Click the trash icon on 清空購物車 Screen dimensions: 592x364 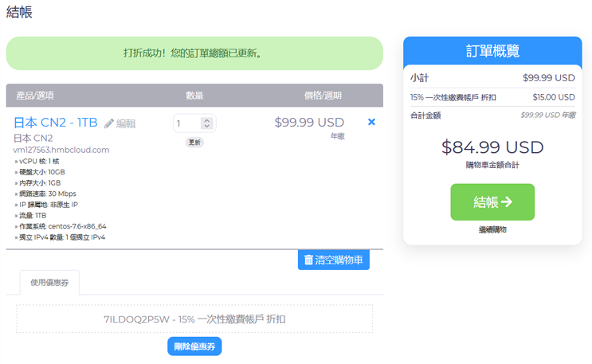coord(308,260)
